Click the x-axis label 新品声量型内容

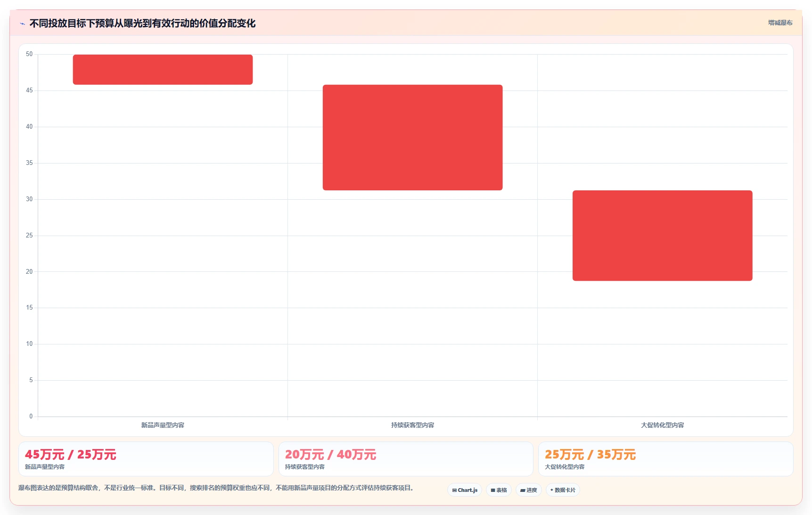pyautogui.click(x=163, y=425)
